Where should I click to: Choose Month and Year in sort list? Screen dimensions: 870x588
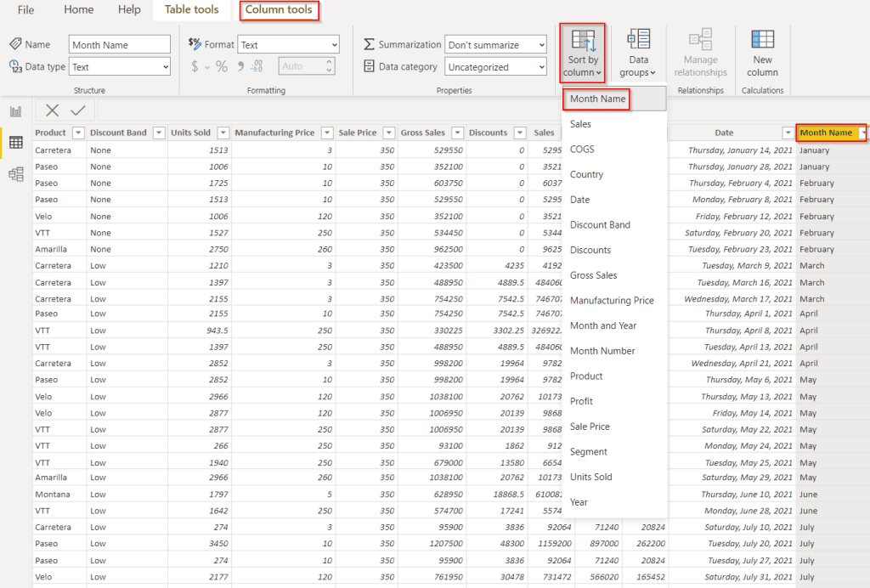pyautogui.click(x=614, y=325)
